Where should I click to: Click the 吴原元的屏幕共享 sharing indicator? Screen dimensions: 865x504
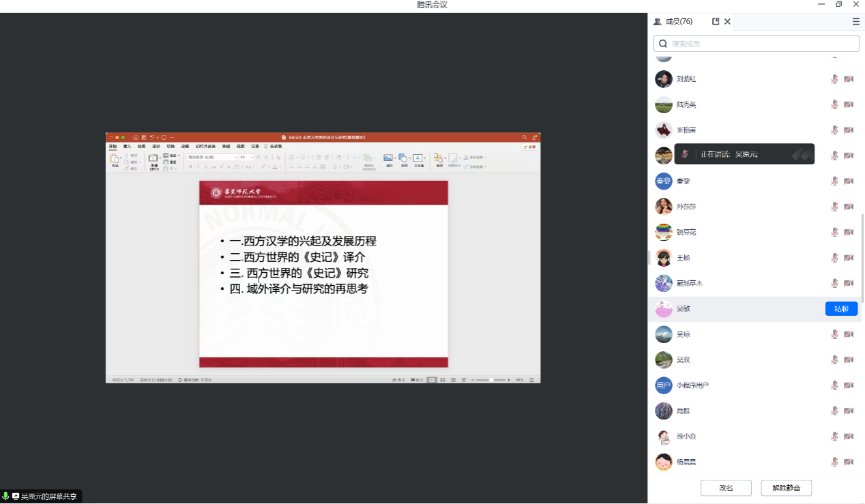(42, 496)
